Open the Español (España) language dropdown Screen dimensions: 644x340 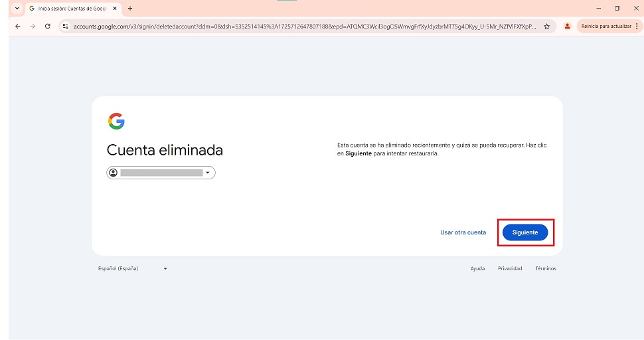click(132, 268)
